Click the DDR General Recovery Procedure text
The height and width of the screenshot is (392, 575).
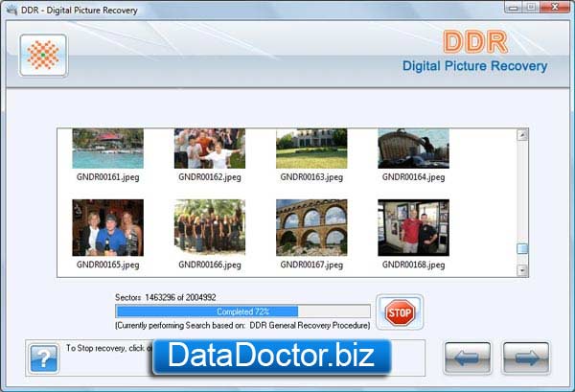tap(310, 325)
